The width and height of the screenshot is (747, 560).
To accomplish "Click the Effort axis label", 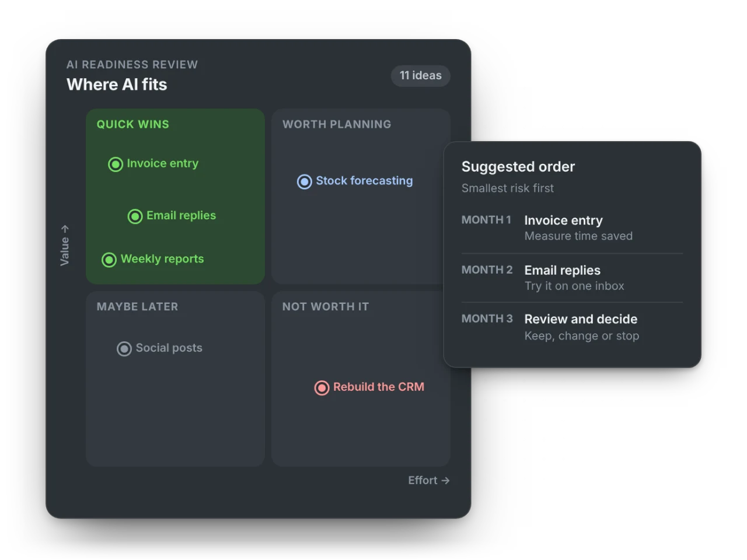I will (429, 480).
